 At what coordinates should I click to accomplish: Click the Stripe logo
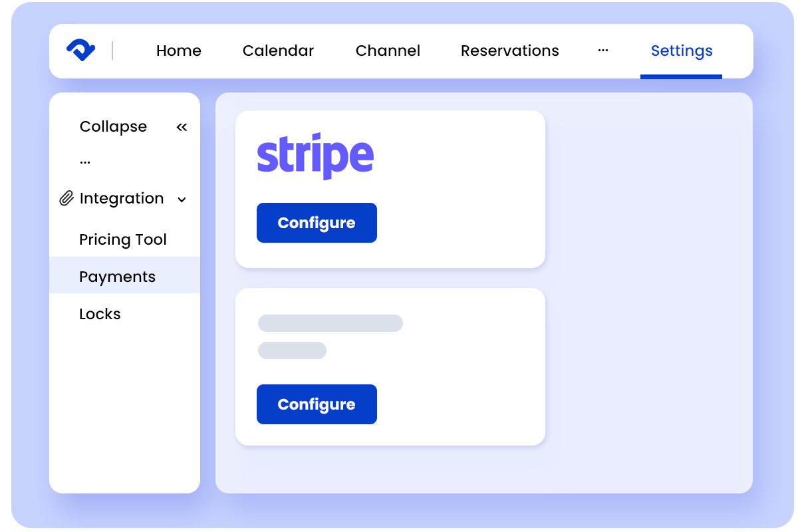click(315, 156)
